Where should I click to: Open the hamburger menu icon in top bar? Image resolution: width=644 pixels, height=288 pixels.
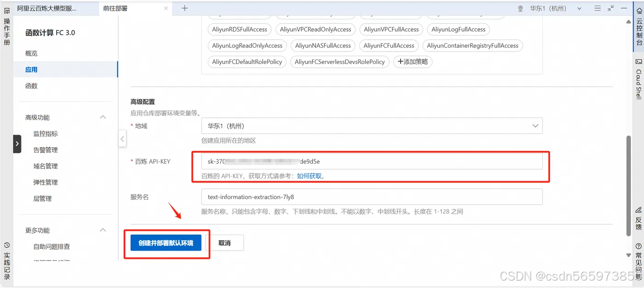(x=598, y=8)
